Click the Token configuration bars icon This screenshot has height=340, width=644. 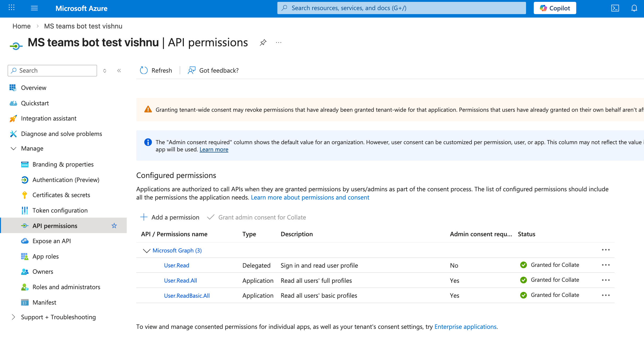24,210
